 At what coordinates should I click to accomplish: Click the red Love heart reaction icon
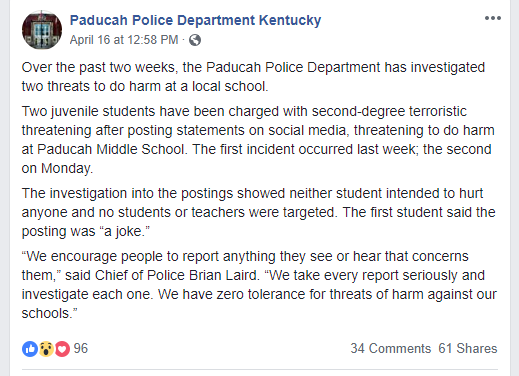[x=62, y=349]
